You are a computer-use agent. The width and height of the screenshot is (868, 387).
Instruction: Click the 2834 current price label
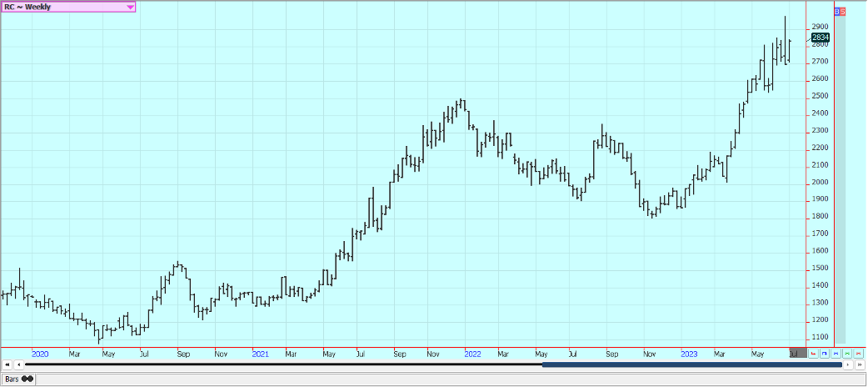821,38
